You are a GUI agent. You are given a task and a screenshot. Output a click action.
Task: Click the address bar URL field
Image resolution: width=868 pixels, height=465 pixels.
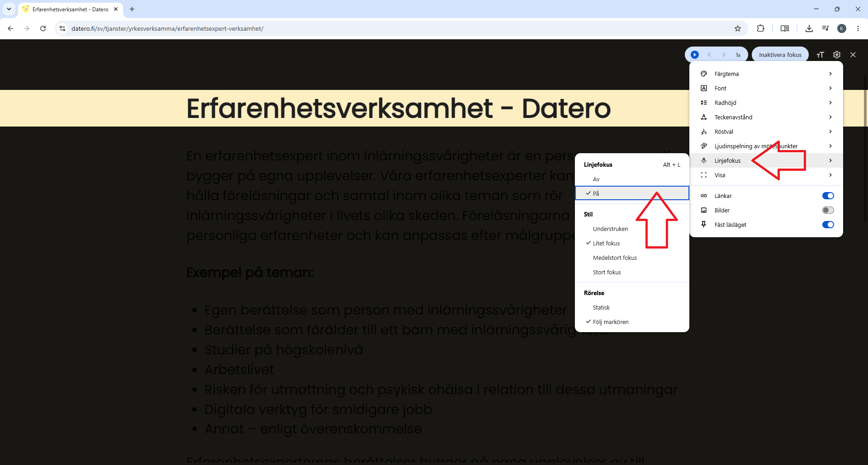(398, 28)
